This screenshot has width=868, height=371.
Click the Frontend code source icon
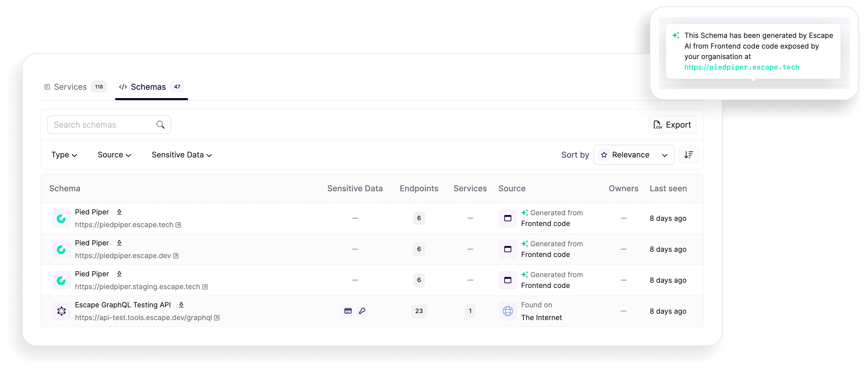[508, 218]
